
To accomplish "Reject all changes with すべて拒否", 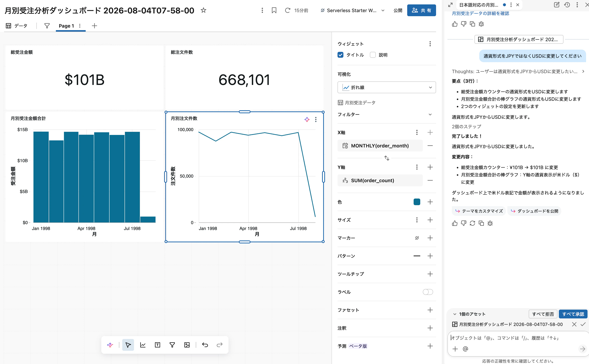I will tap(543, 314).
